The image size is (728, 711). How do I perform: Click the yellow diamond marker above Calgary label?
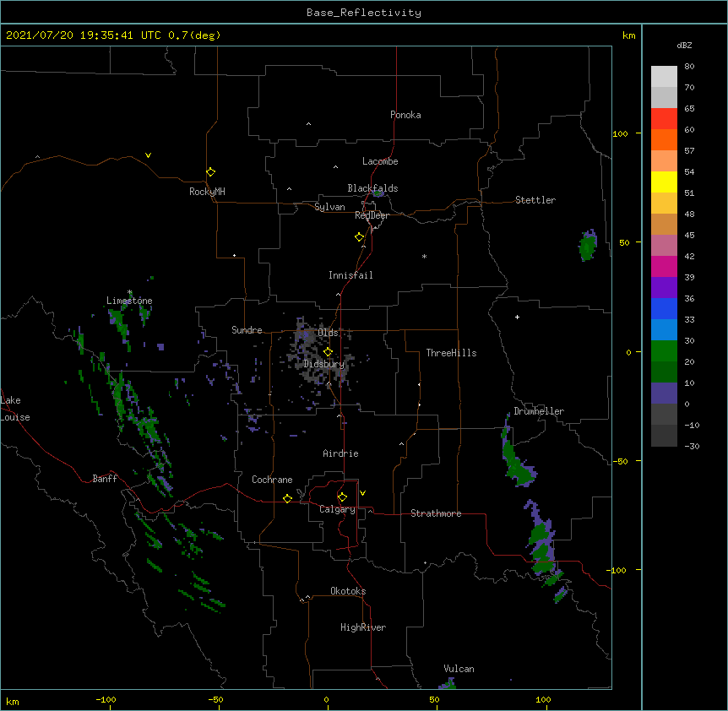[x=342, y=497]
